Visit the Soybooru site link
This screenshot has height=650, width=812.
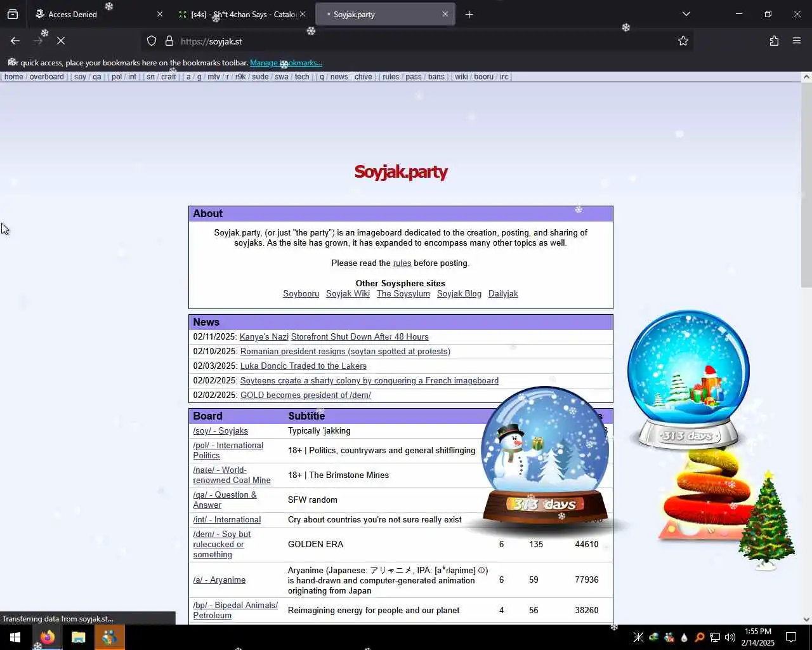pos(301,293)
